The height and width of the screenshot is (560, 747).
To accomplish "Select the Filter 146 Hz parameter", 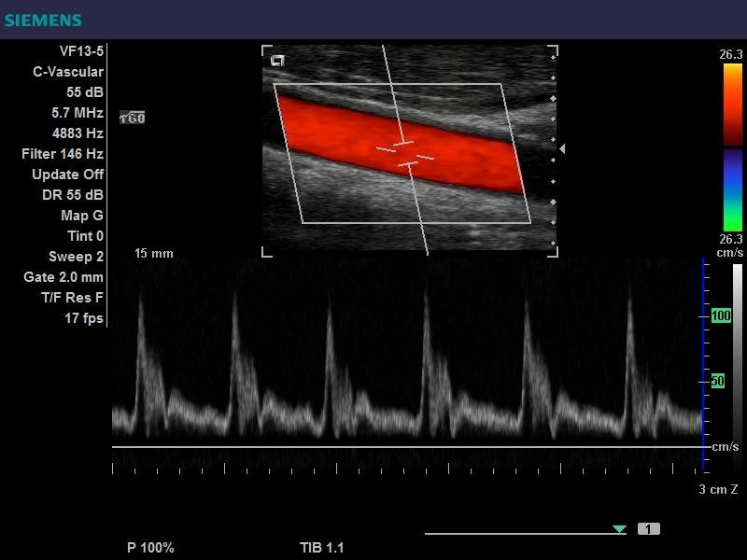I will (63, 154).
